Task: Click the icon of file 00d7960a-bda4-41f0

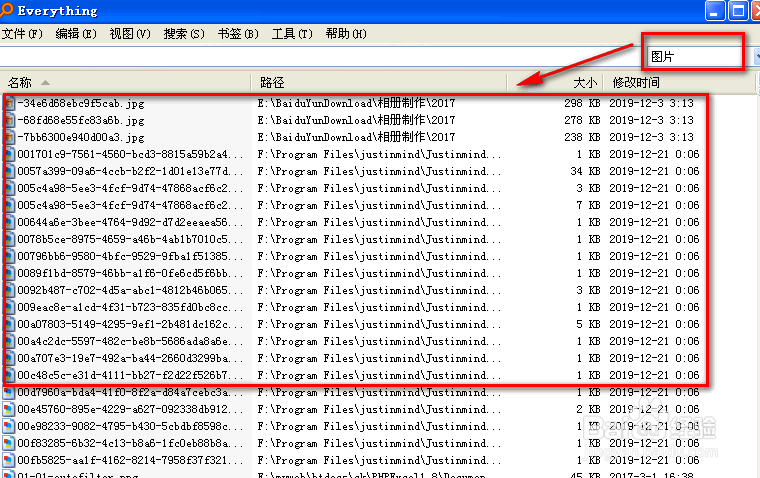Action: tap(9, 392)
